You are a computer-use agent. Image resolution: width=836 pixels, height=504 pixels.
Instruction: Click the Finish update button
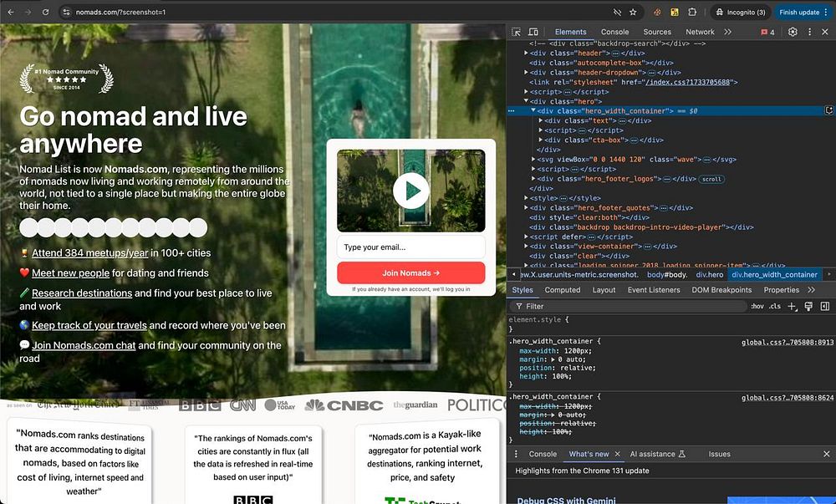(x=803, y=12)
